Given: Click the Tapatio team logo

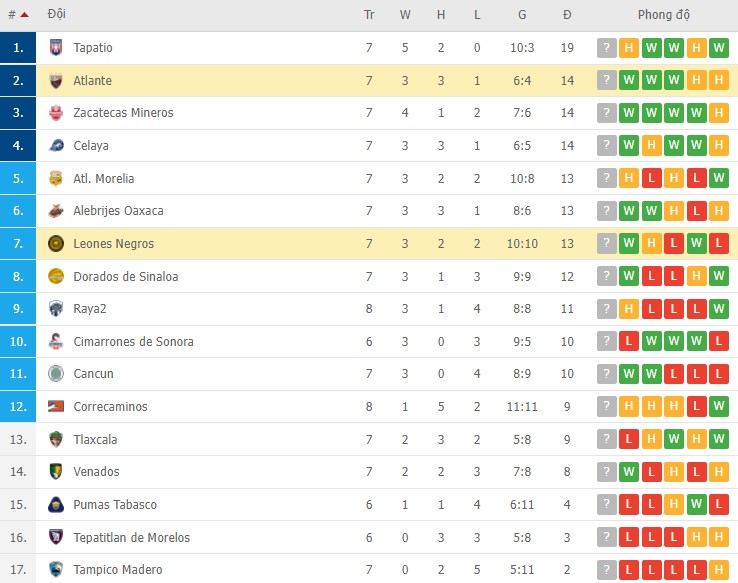Looking at the screenshot, I should [56, 48].
